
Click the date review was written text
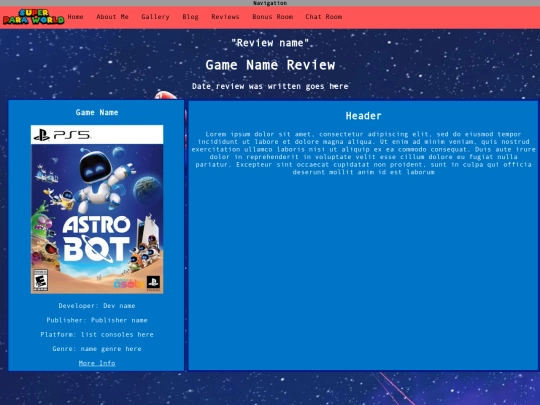pos(270,86)
